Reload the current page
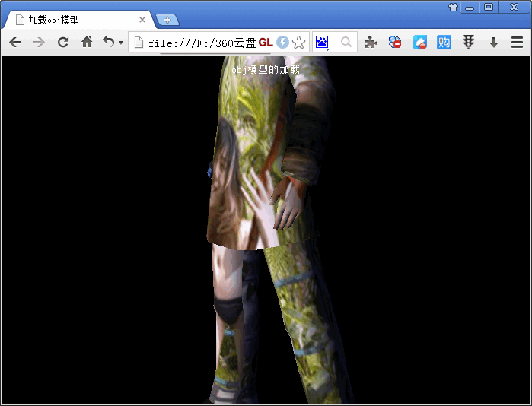 [x=63, y=43]
